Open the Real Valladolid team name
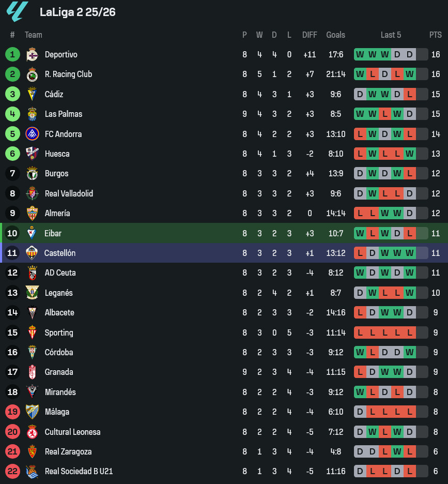 click(x=69, y=193)
